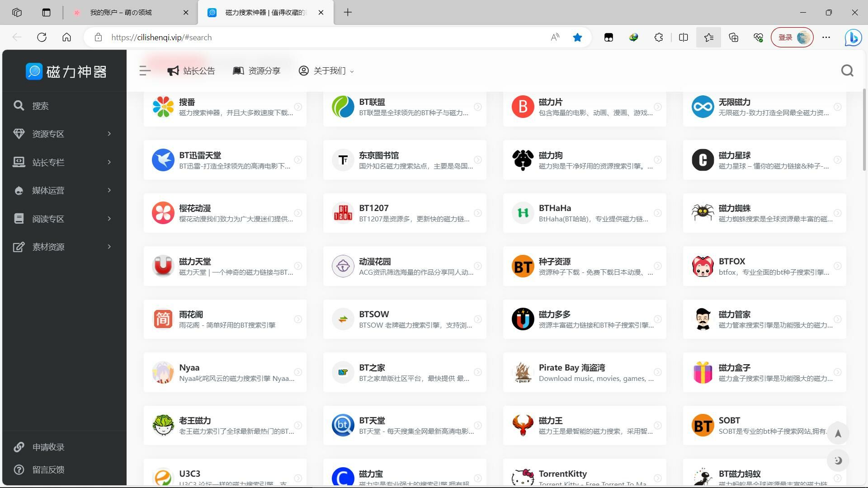Open 站长公告 menu item
The width and height of the screenshot is (868, 488).
(191, 71)
